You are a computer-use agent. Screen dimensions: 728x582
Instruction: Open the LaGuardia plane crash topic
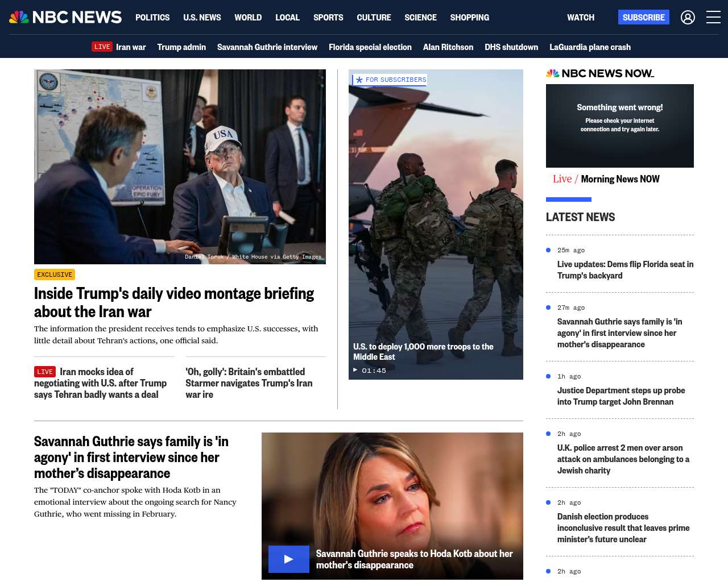point(590,47)
